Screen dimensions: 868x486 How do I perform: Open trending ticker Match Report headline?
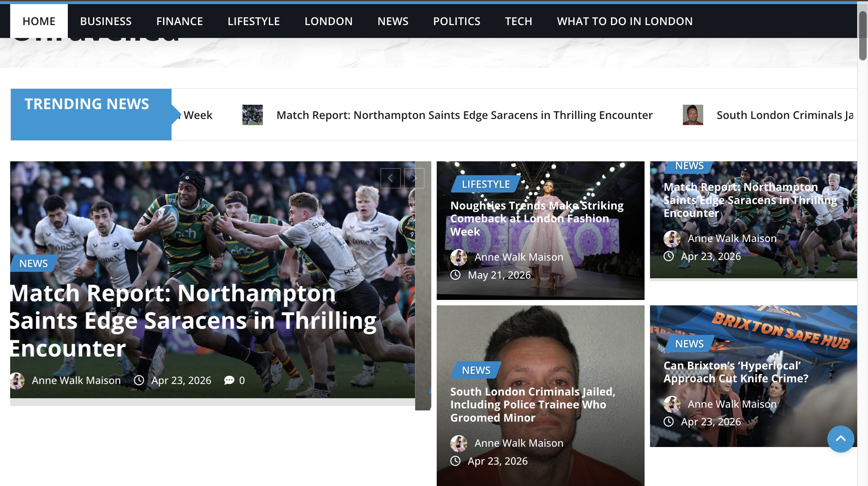[465, 115]
